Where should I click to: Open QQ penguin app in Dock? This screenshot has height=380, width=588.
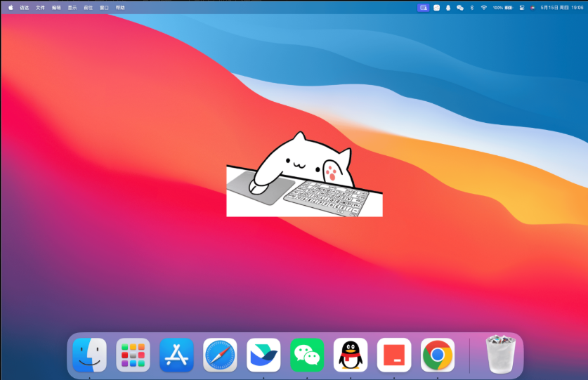pos(351,355)
